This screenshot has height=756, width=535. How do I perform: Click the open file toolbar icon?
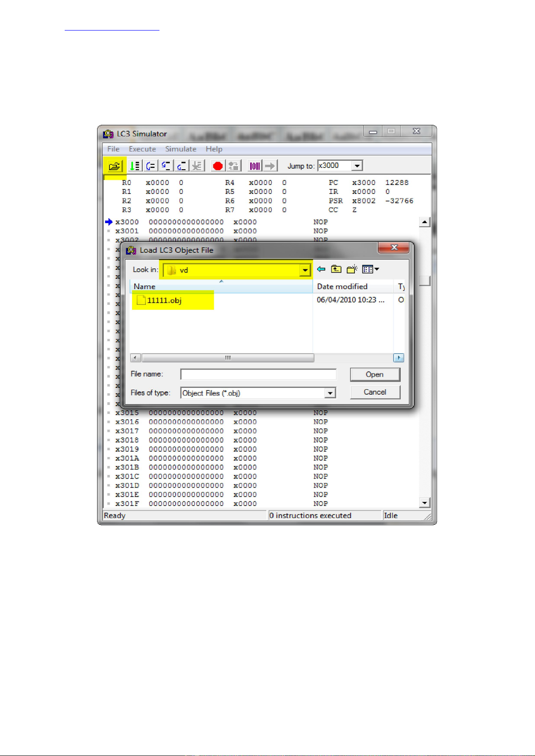114,166
